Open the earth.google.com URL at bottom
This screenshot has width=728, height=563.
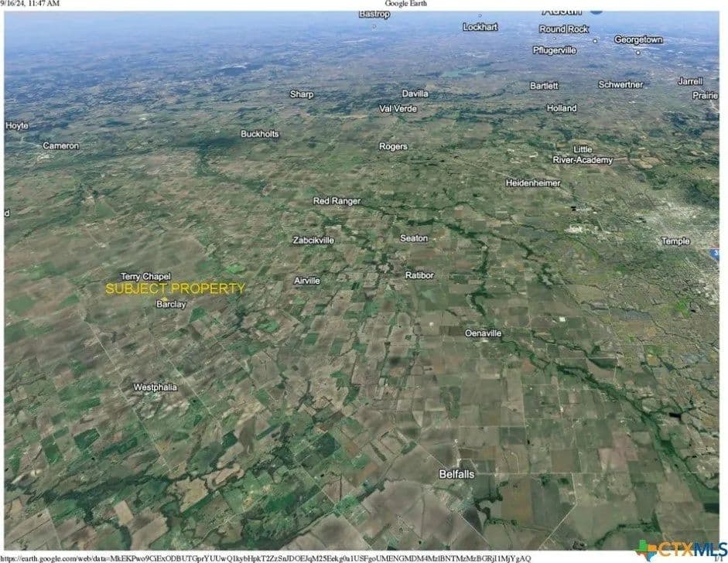click(x=265, y=558)
